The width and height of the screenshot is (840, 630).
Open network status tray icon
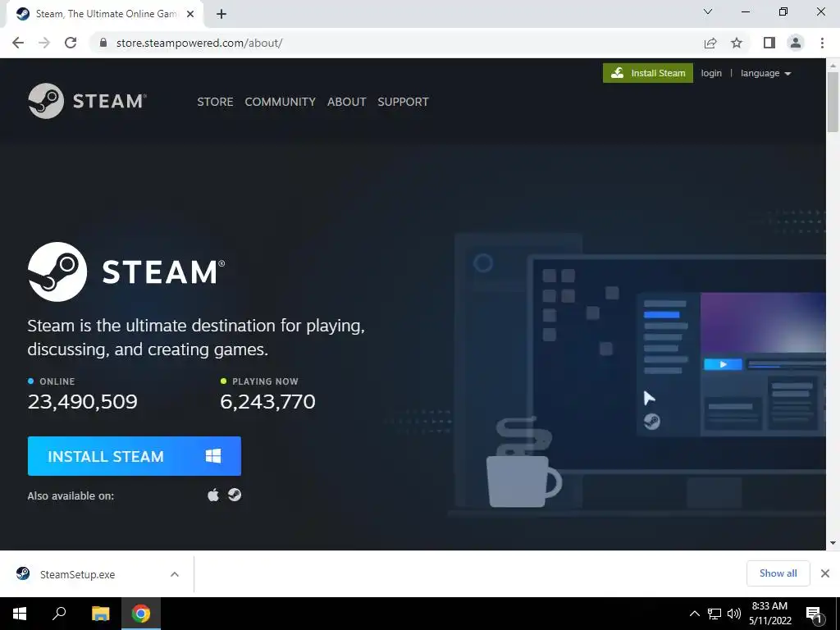pos(714,614)
